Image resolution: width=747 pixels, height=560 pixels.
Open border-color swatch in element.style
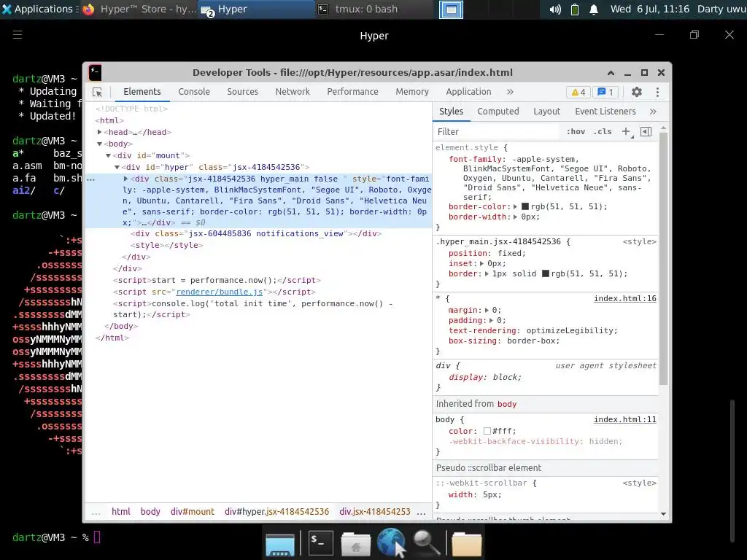525,206
